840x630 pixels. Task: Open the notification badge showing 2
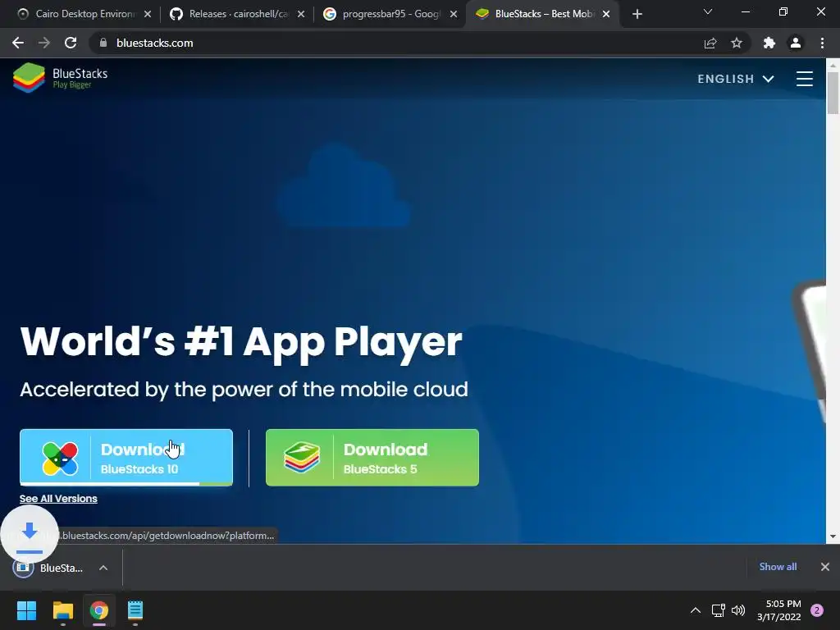coord(817,610)
